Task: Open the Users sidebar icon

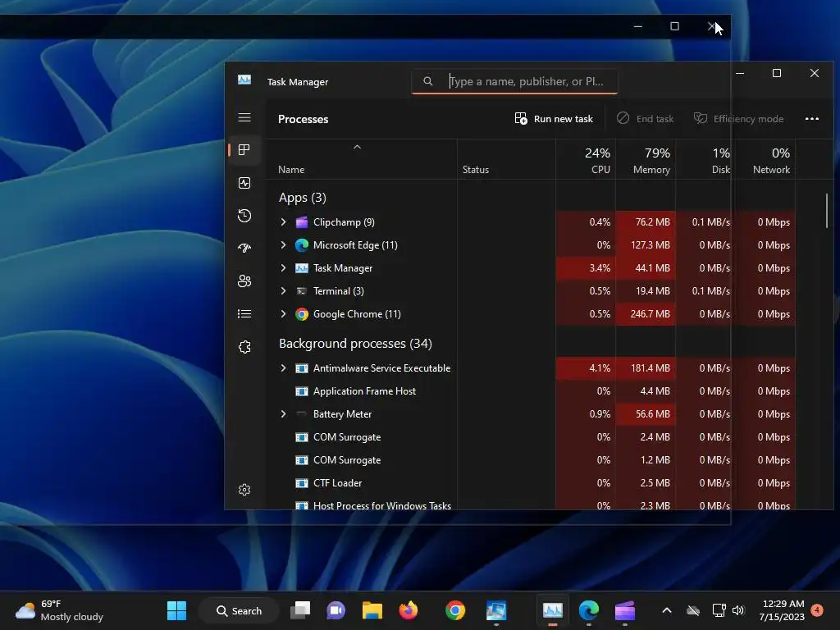Action: click(244, 281)
